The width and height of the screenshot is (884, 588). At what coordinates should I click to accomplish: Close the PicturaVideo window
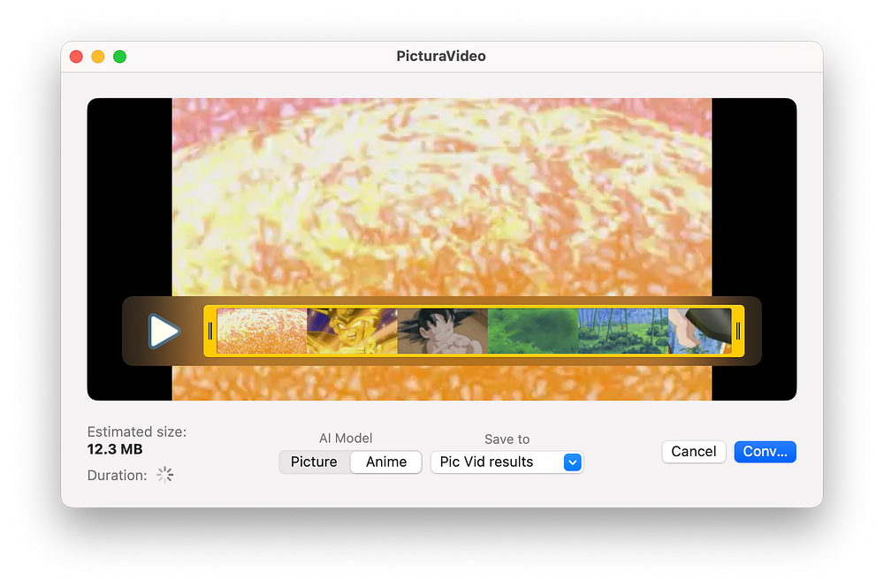76,57
